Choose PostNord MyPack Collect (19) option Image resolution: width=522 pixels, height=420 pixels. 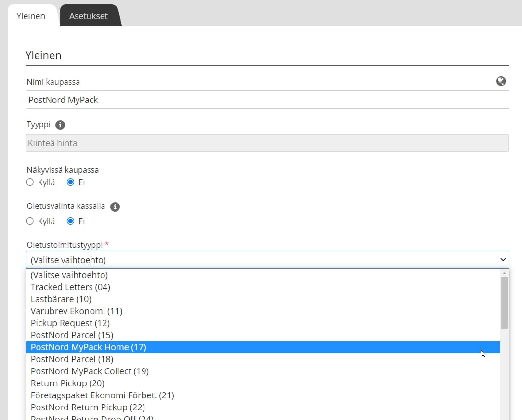263,371
